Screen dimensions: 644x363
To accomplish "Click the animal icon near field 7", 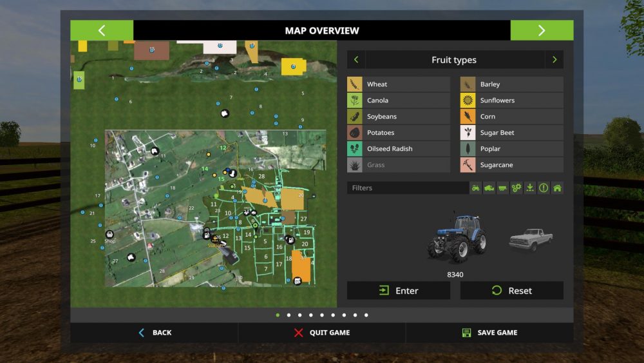I will (225, 113).
